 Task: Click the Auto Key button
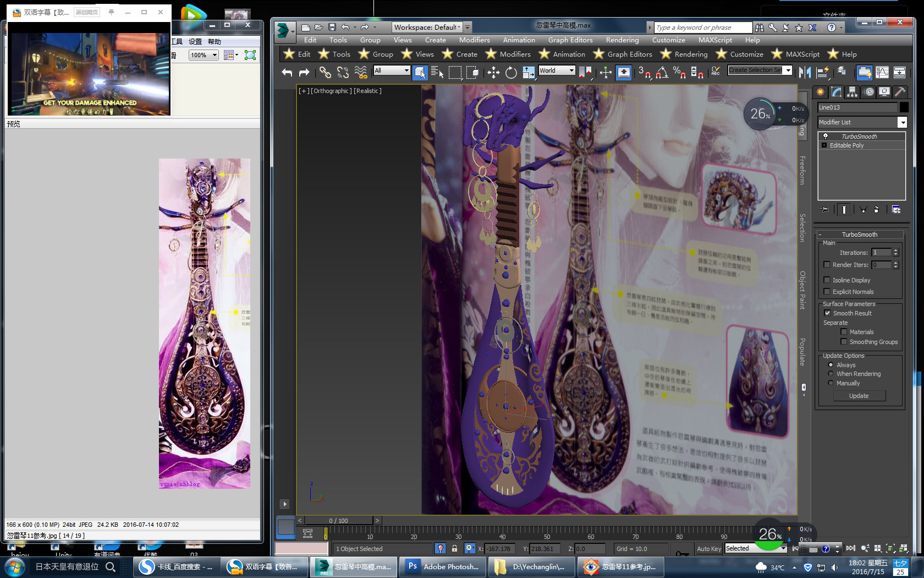(708, 549)
